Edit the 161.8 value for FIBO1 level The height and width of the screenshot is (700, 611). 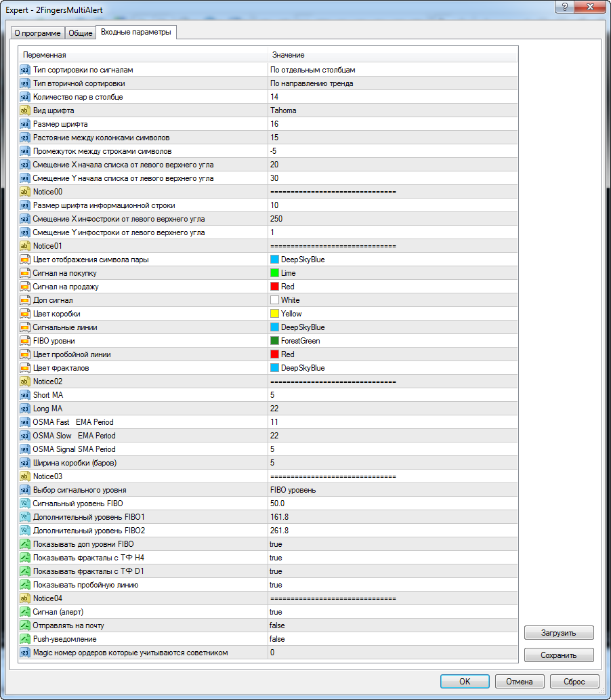[x=393, y=517]
